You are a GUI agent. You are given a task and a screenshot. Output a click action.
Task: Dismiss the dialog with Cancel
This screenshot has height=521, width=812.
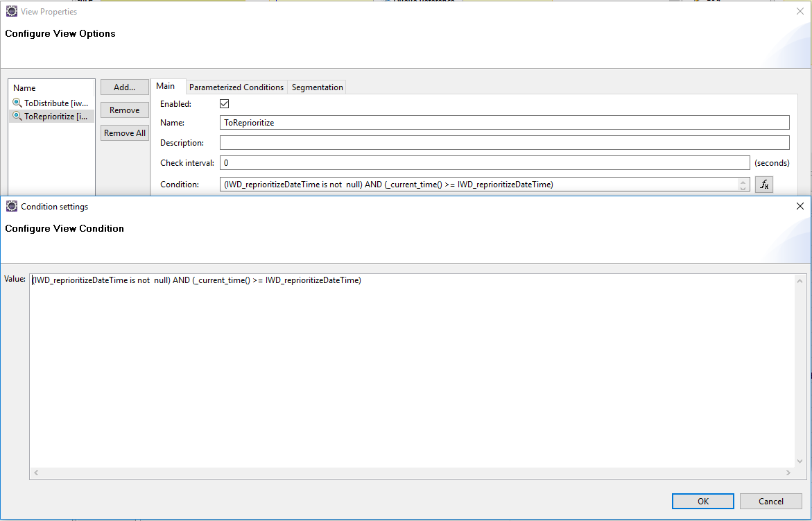(771, 501)
